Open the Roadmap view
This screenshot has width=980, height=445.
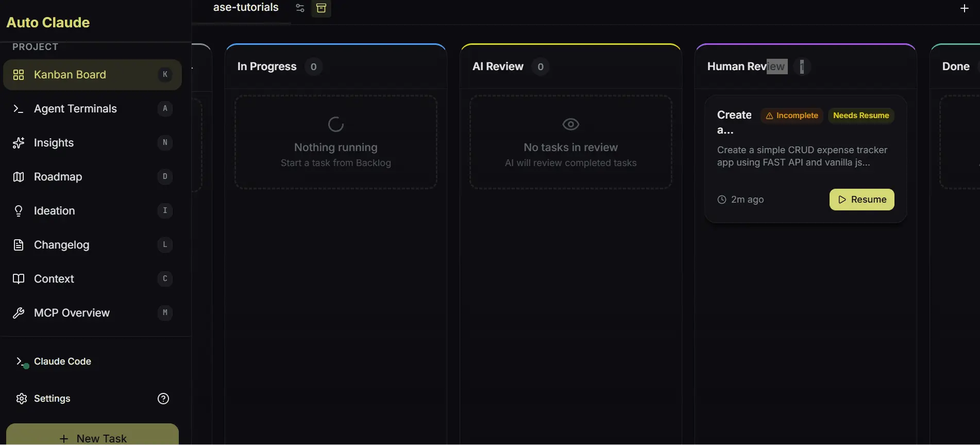(58, 177)
